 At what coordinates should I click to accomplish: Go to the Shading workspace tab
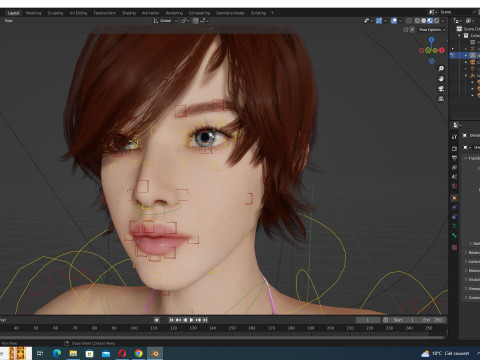129,13
